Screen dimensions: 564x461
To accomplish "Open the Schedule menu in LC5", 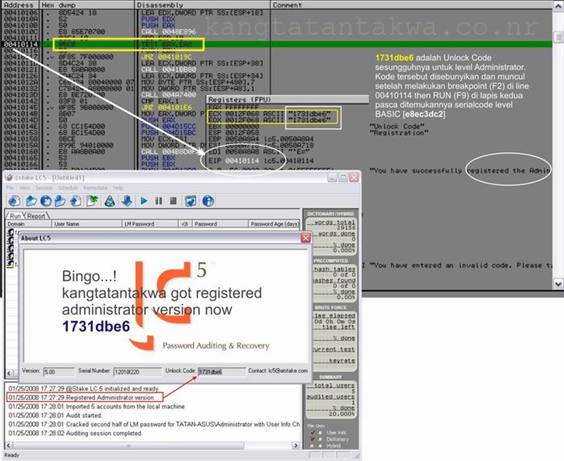I will tap(68, 188).
